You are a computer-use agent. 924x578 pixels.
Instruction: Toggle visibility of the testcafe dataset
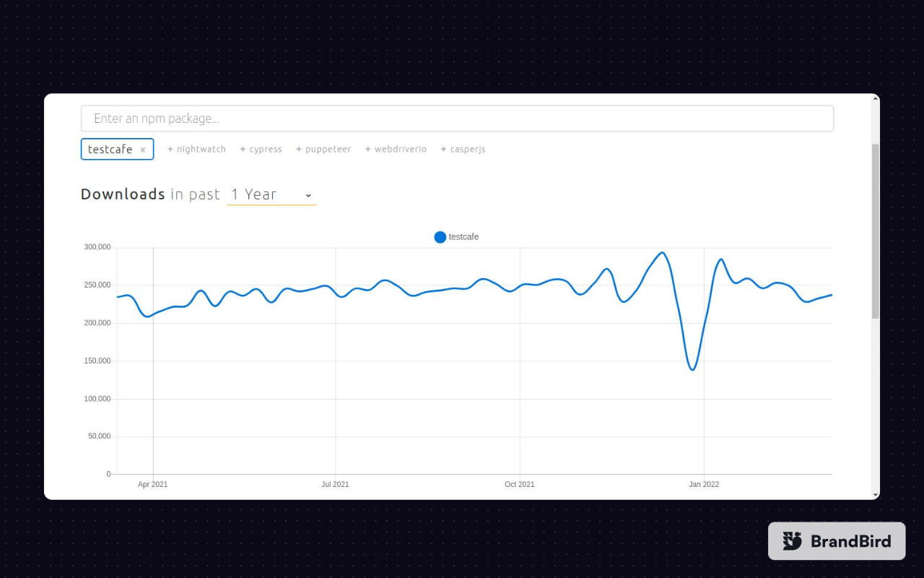(456, 237)
